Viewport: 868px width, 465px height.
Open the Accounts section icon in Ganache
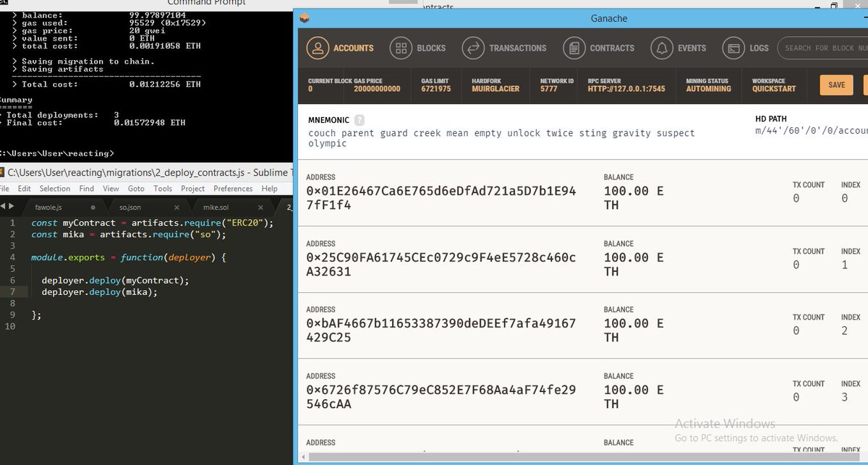tap(318, 48)
